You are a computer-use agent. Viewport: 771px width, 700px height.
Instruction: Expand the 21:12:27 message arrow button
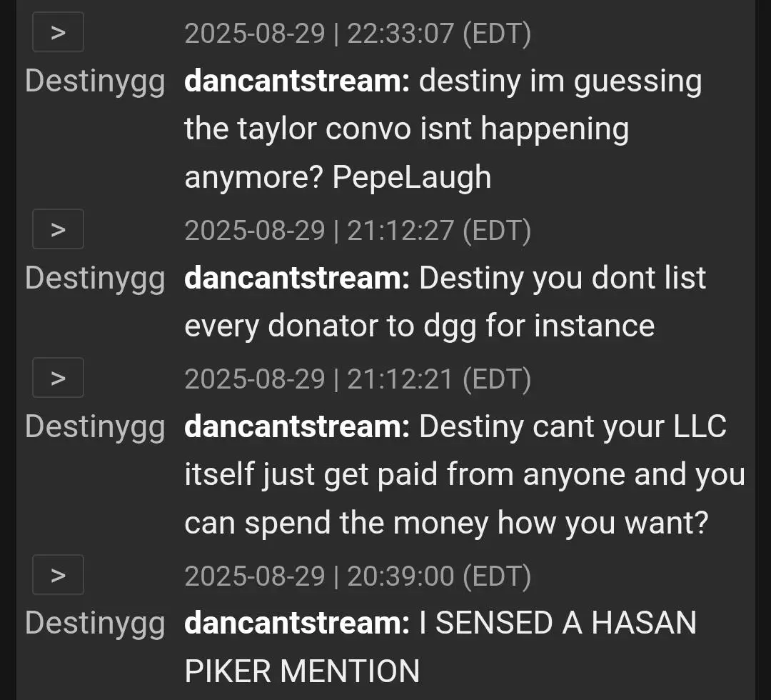coord(58,229)
